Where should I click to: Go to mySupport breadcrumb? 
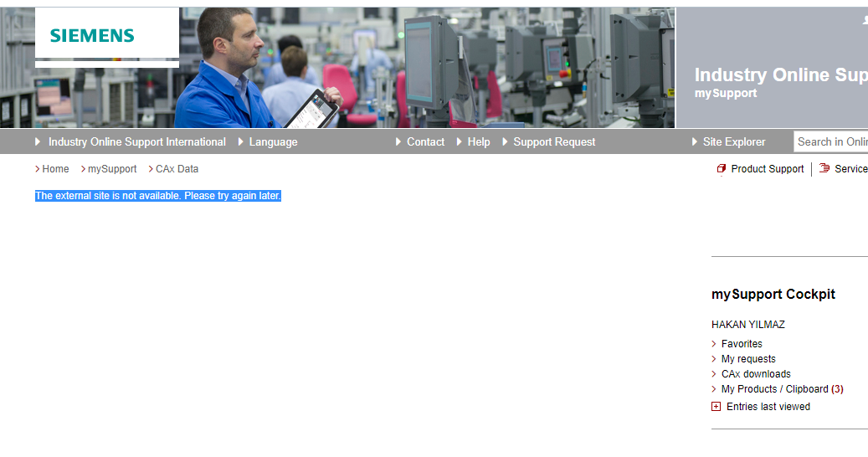click(x=112, y=169)
